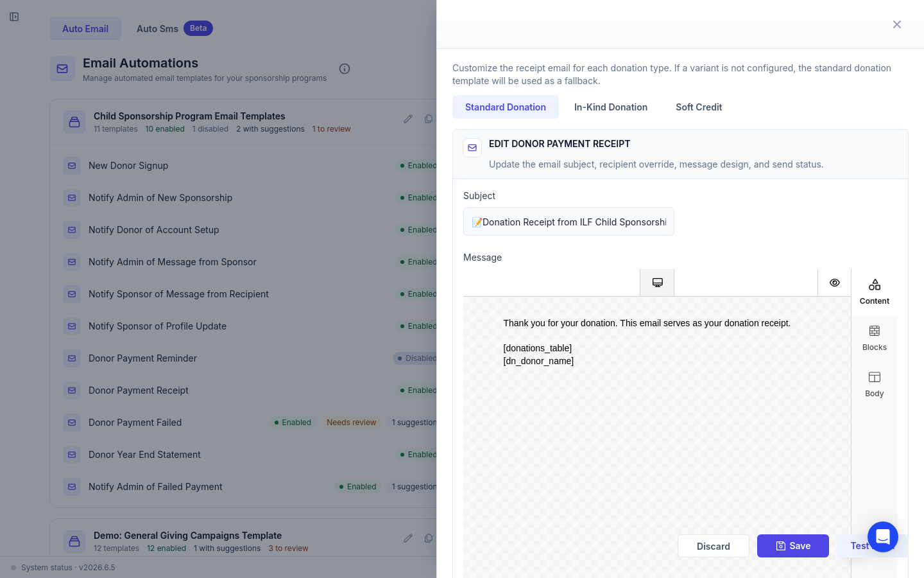Click envelope icon beside New Donor Signup

click(72, 166)
